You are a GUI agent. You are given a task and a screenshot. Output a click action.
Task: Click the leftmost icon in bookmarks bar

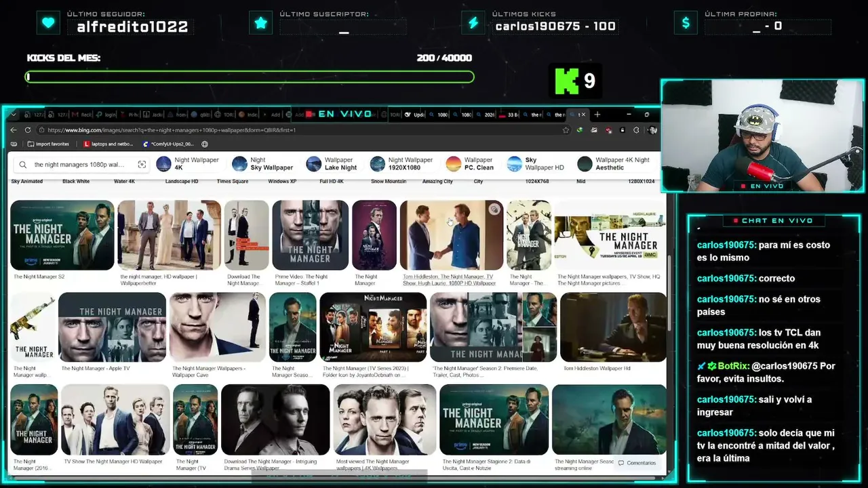click(14, 144)
